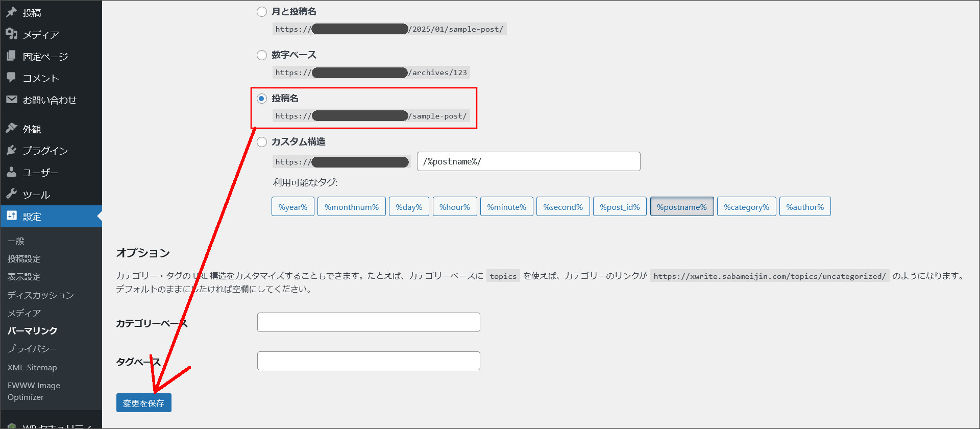
Task: Open the 投稿設定 submenu
Action: 24,259
